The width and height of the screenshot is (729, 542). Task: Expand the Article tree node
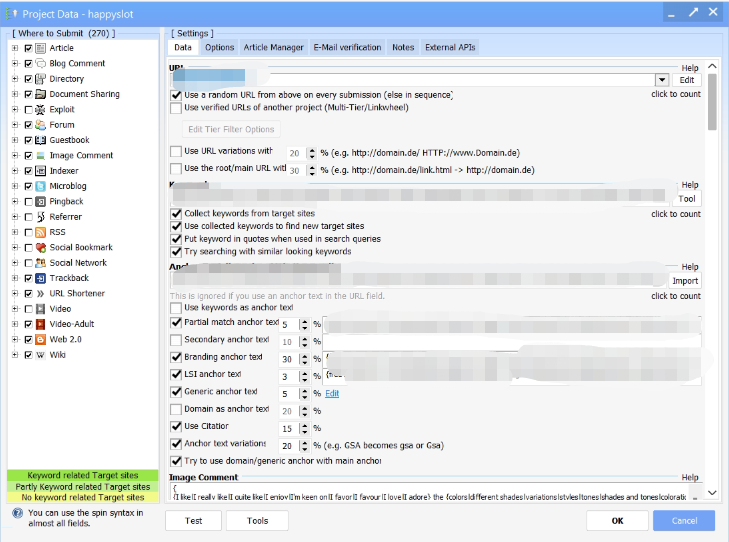[15, 48]
